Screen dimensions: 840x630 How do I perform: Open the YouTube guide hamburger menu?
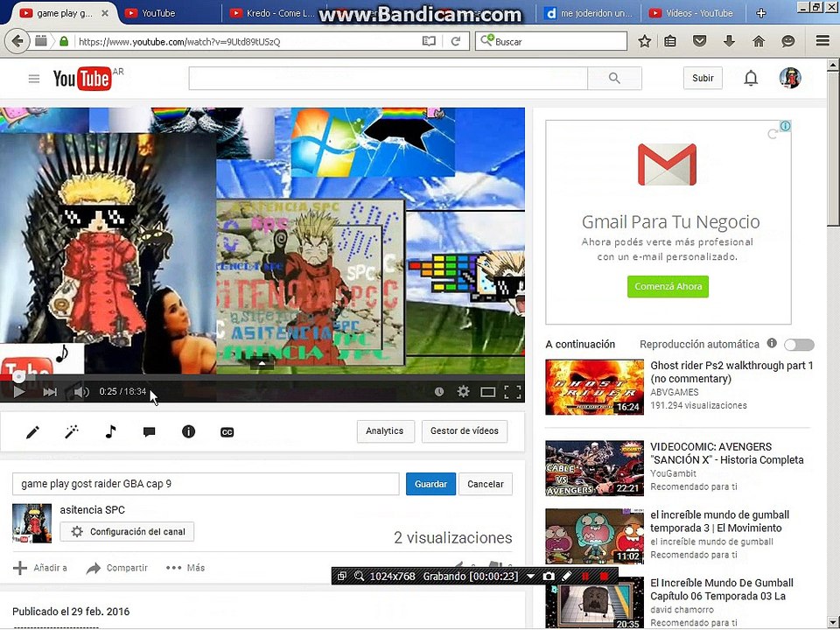[x=34, y=80]
